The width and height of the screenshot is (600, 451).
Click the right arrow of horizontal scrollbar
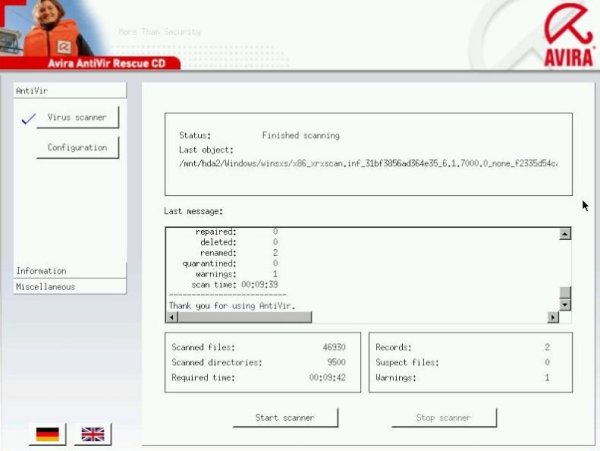coord(553,317)
